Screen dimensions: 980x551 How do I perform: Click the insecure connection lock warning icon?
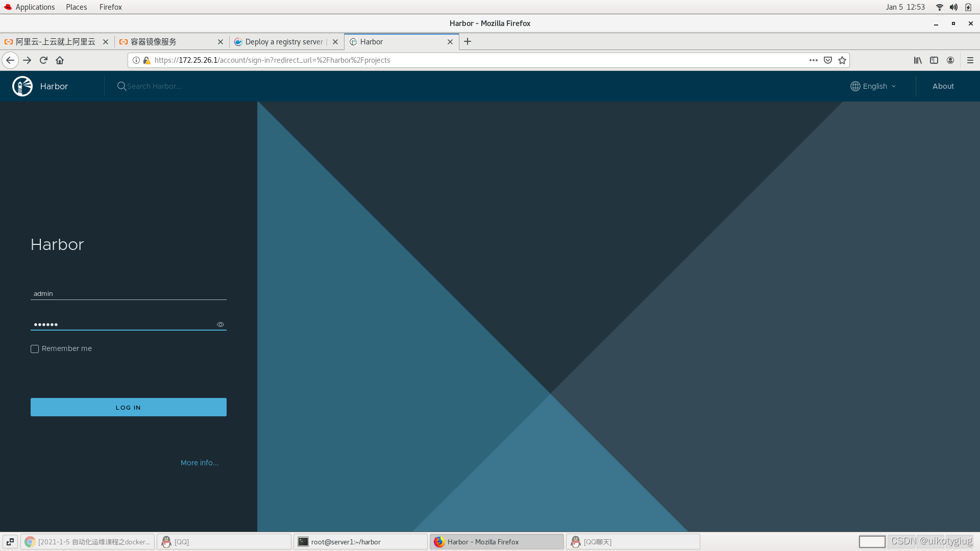tap(146, 60)
